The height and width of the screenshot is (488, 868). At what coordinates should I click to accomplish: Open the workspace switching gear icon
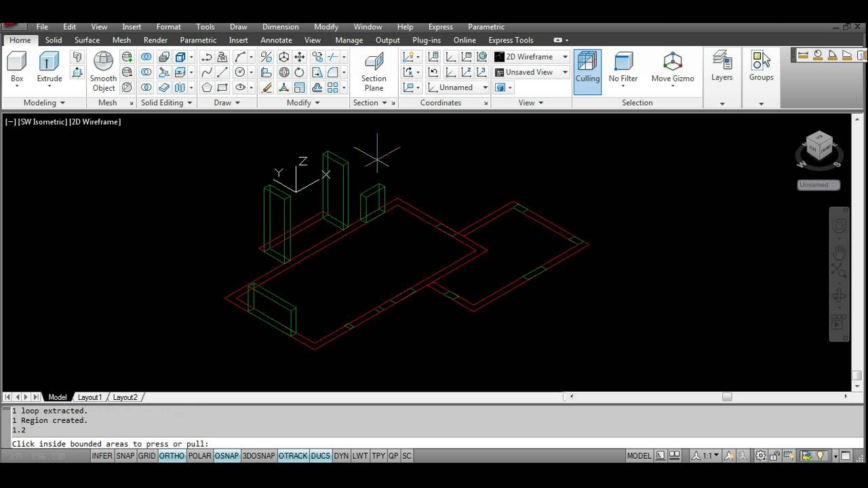pyautogui.click(x=761, y=456)
